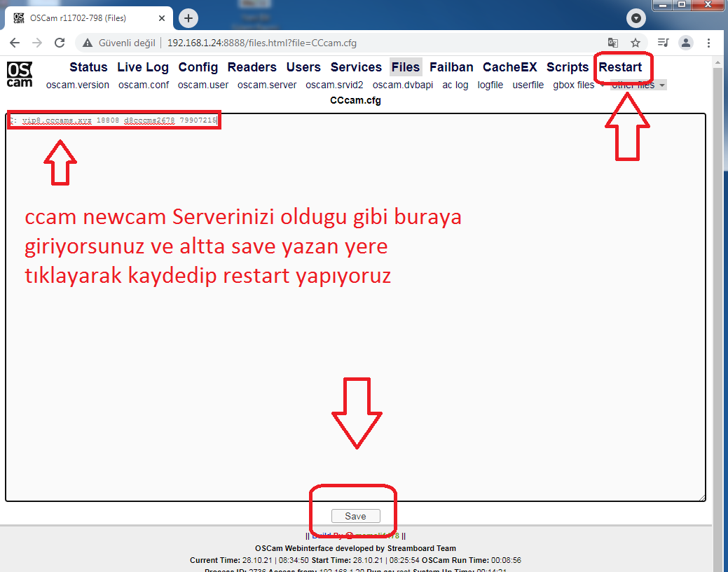Expand the gbox files dropdown arrow
The image size is (728, 572).
[x=602, y=85]
